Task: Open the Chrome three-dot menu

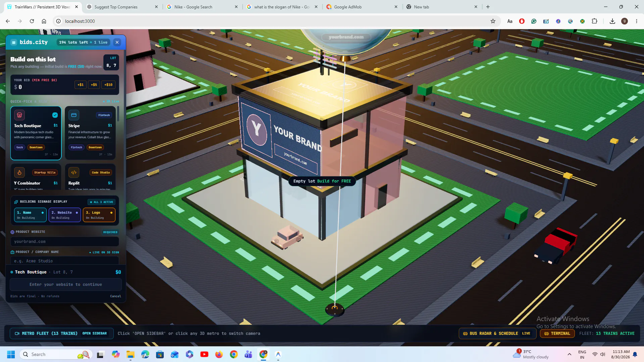Action: point(636,21)
